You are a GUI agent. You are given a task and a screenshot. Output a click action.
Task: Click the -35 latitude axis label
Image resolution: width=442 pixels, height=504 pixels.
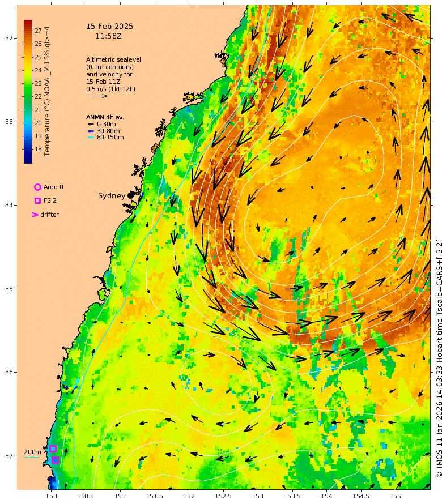click(8, 289)
